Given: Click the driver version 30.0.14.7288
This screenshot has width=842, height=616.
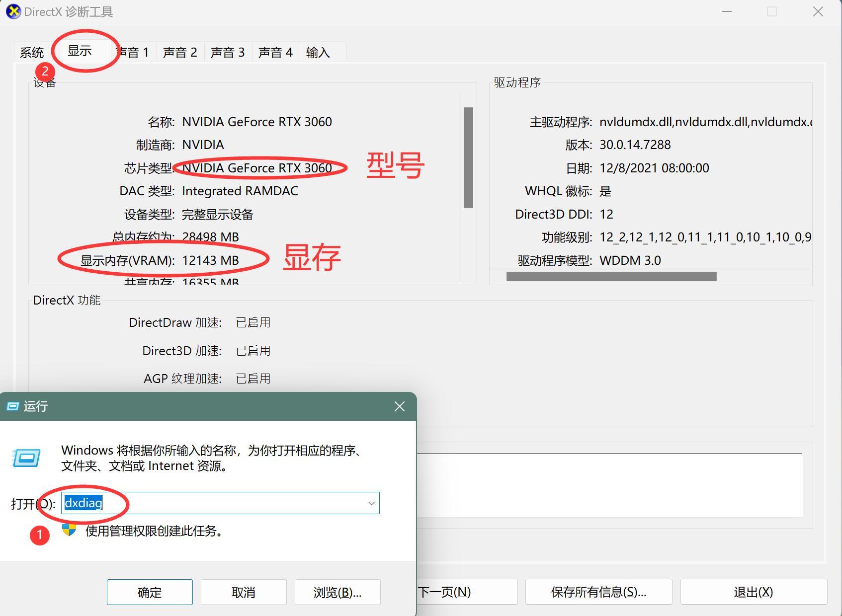Looking at the screenshot, I should click(635, 145).
